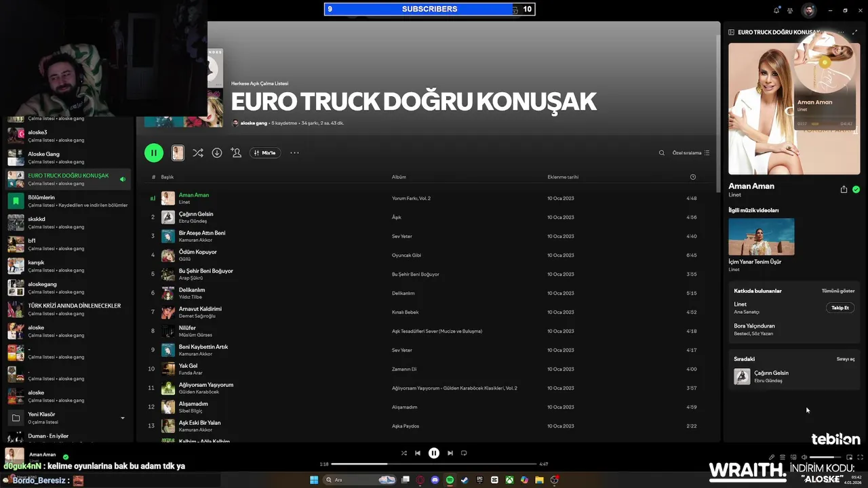The image size is (868, 488).
Task: Sort the tracks by the Albüm column
Action: point(399,177)
